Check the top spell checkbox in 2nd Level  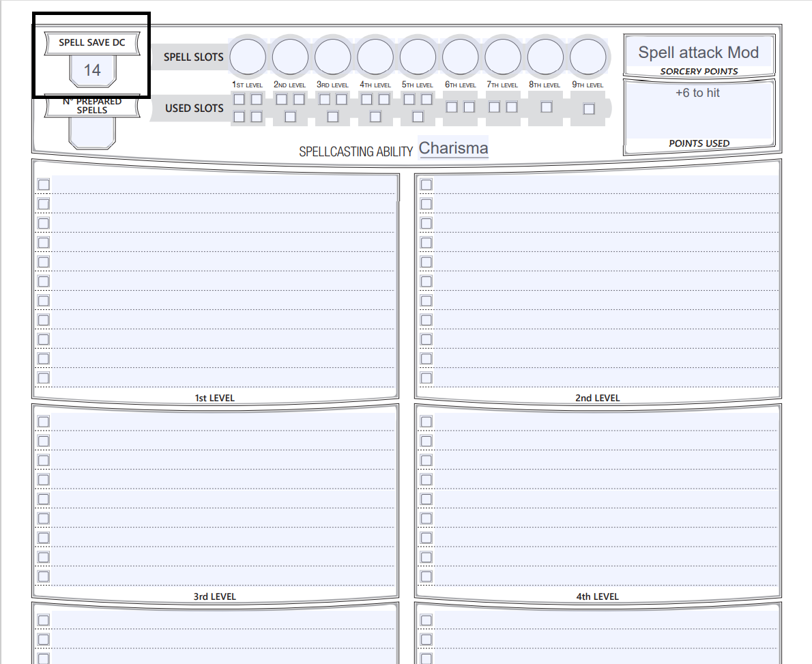(x=425, y=184)
